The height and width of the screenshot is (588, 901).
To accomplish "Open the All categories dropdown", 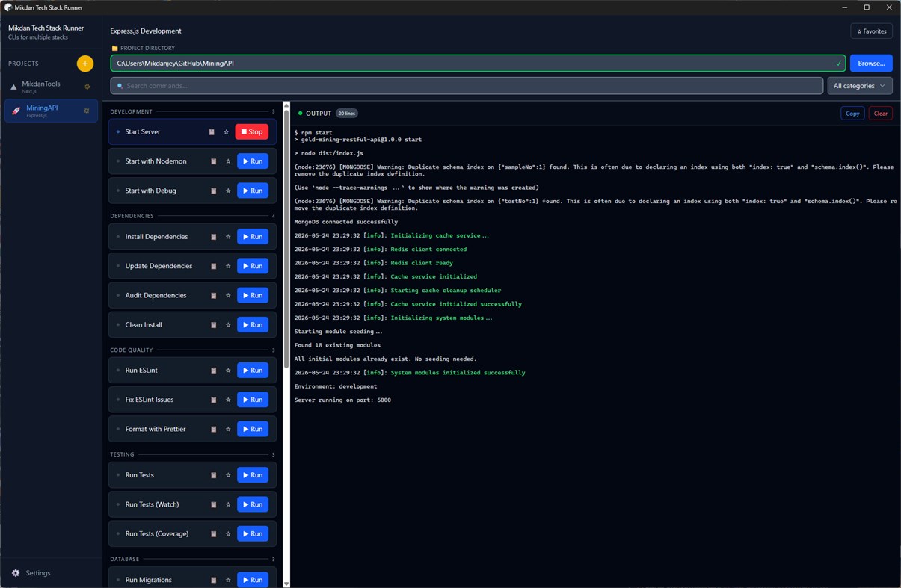I will pos(859,86).
